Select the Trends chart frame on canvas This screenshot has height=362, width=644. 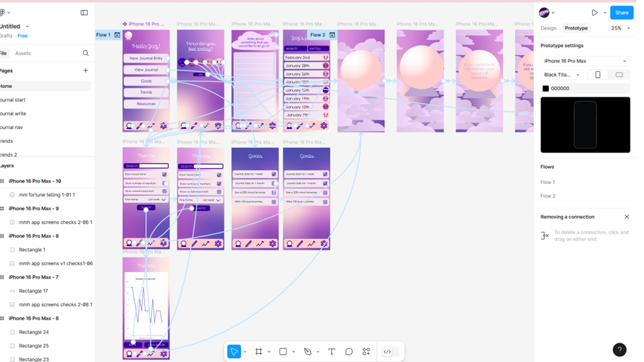pyautogui.click(x=146, y=308)
